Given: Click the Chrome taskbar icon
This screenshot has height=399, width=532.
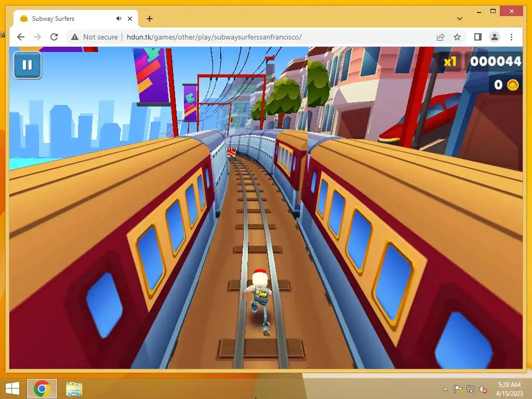Looking at the screenshot, I should 42,389.
